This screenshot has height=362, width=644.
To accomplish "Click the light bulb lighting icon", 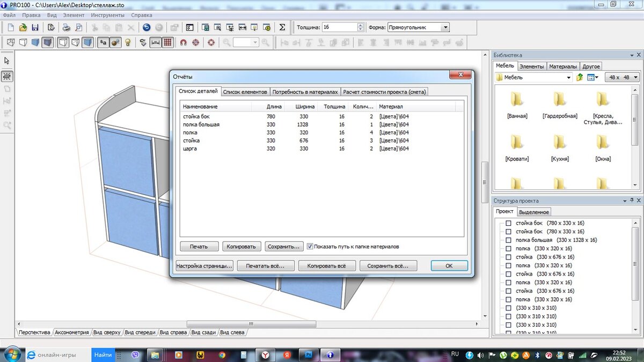I will (128, 42).
